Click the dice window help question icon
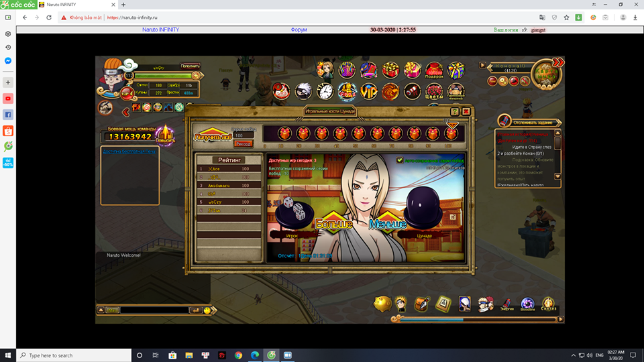Screen dimensions: 644x362 (x=454, y=111)
